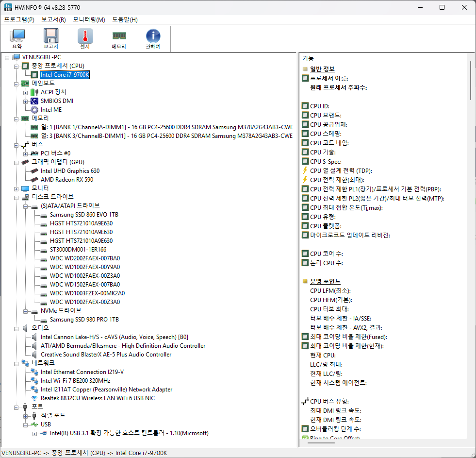Click the Intel UHD Graphics 630 card icon

pos(34,171)
